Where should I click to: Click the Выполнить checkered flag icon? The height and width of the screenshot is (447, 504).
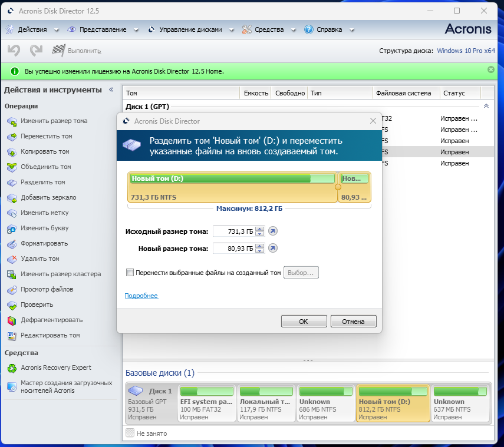(58, 51)
